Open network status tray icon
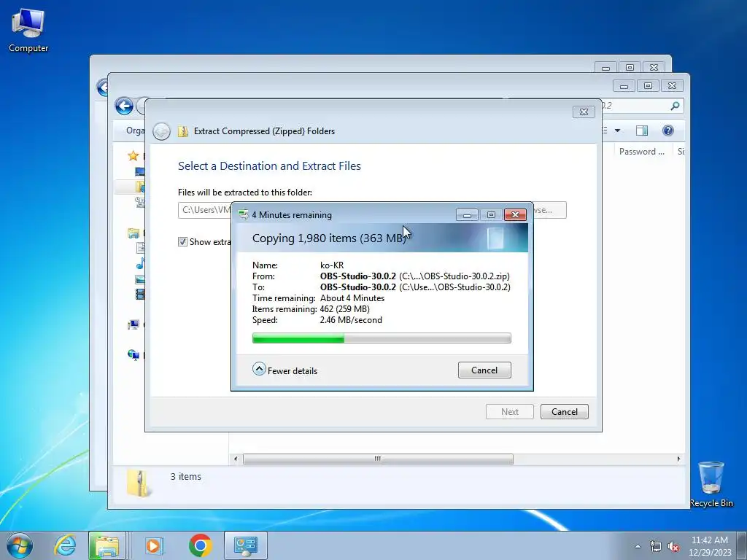This screenshot has height=560, width=747. [x=656, y=546]
